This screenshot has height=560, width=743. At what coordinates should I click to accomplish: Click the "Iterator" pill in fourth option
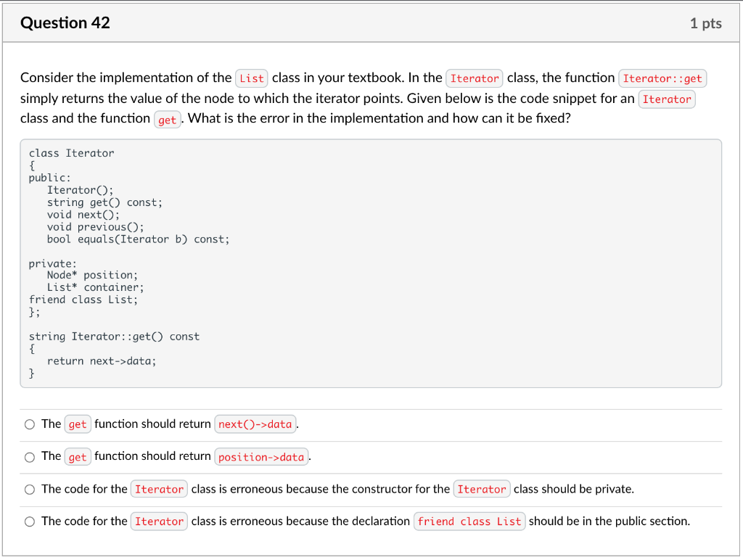point(159,521)
